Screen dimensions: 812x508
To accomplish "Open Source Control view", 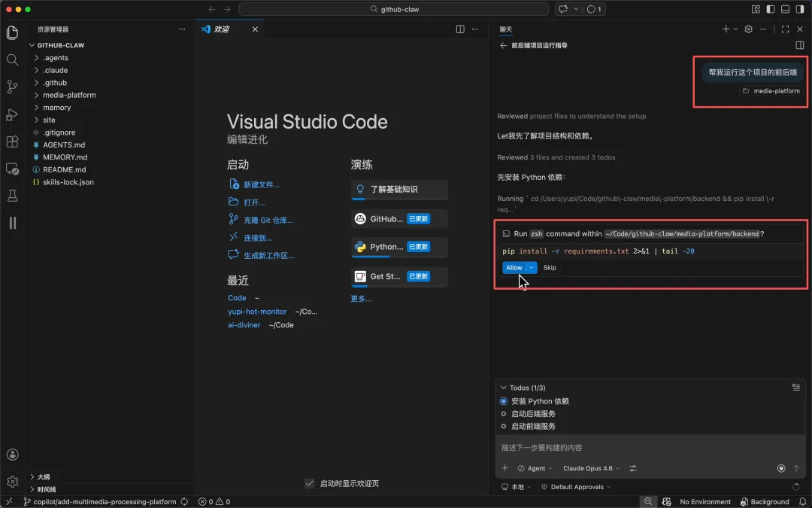I will click(12, 87).
